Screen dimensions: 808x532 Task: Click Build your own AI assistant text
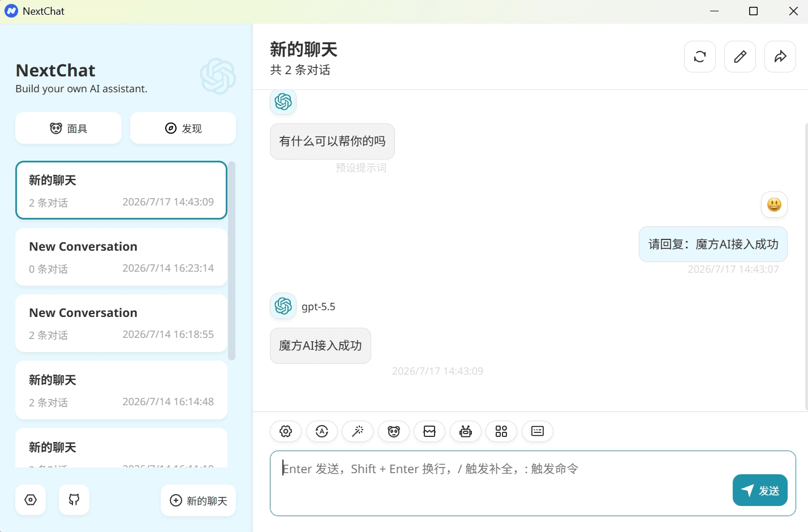81,89
